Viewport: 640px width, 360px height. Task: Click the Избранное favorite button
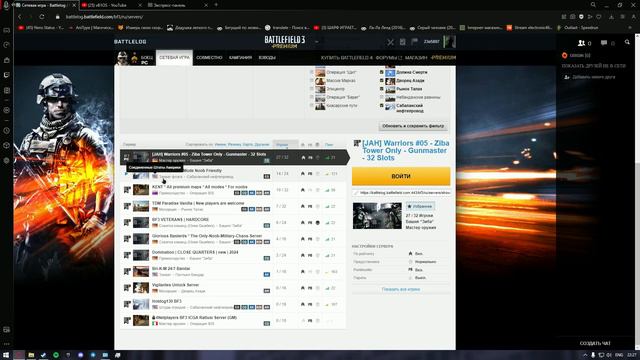click(x=420, y=207)
